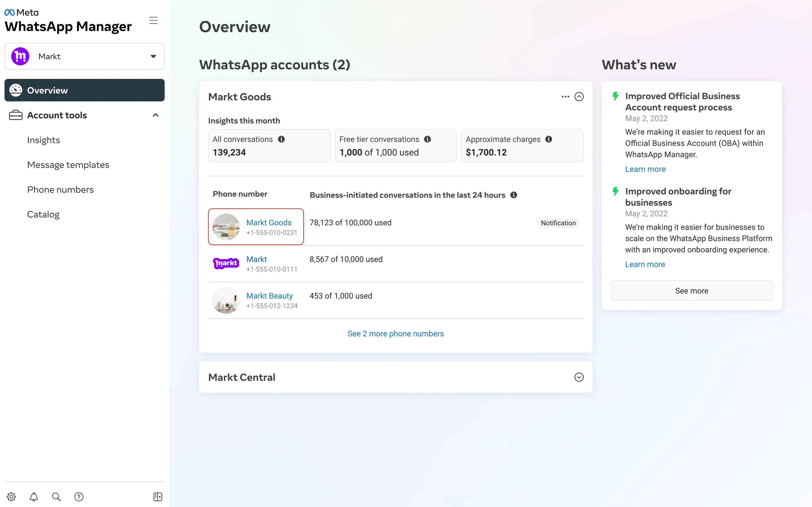Viewport: 812px width, 507px height.
Task: Click the settings gear icon
Action: [11, 497]
